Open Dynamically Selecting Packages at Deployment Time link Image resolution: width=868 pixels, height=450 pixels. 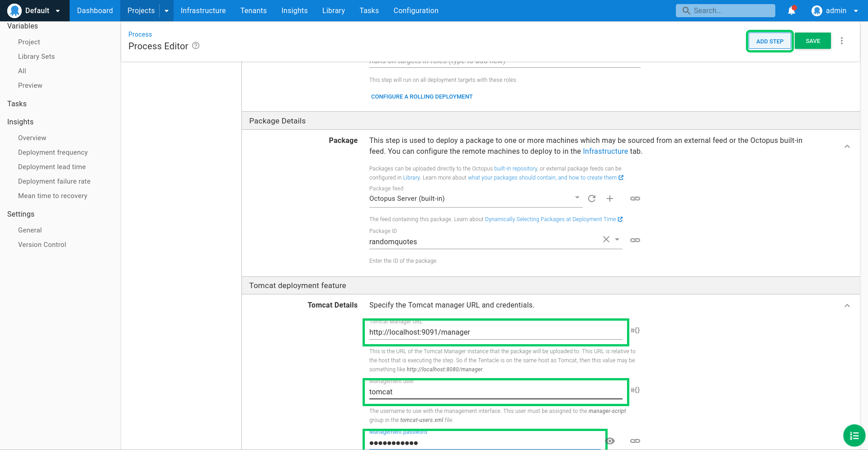tap(553, 219)
